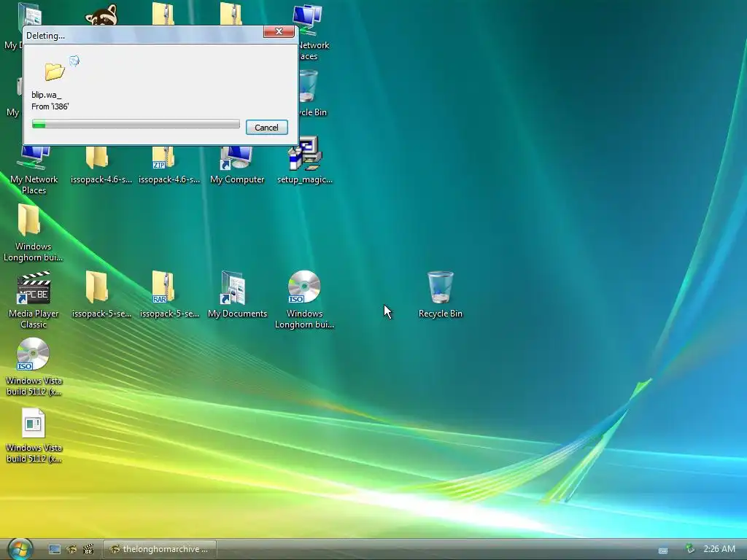Select the issopack-5 RAR archive icon
The height and width of the screenshot is (560, 747).
[x=169, y=295]
